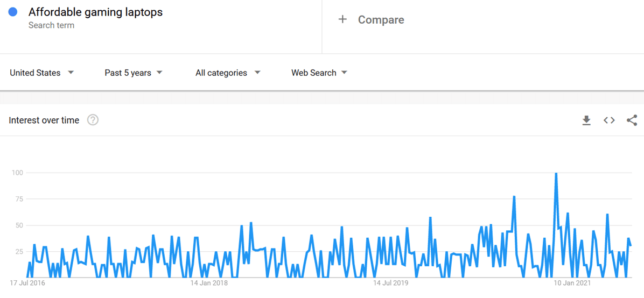Click the Interest over time heading
This screenshot has width=644, height=298.
coord(44,120)
